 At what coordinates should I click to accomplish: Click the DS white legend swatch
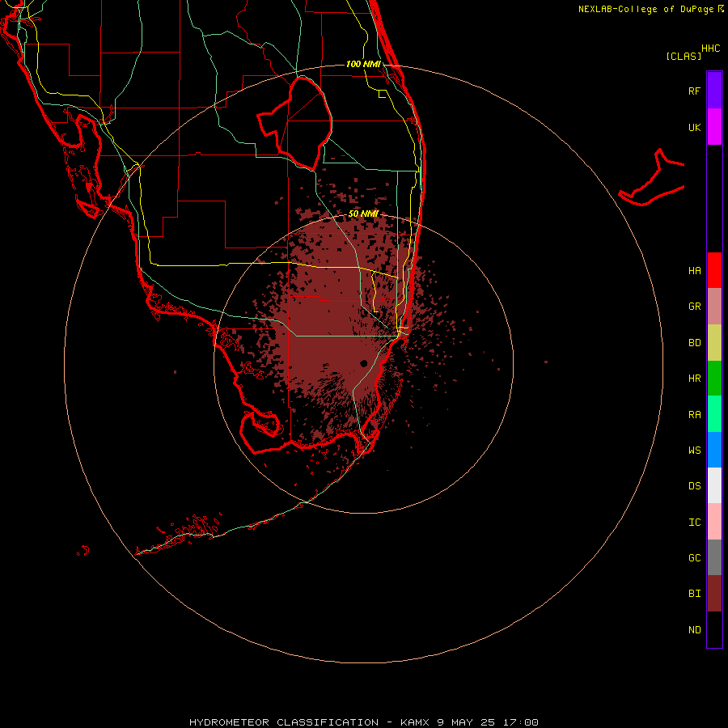tap(714, 485)
